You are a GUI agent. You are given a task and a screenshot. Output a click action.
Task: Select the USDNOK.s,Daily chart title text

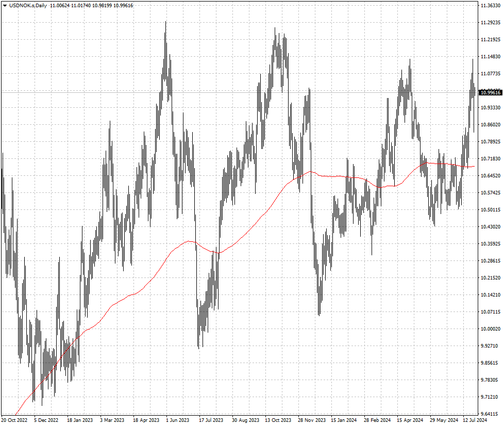click(28, 6)
